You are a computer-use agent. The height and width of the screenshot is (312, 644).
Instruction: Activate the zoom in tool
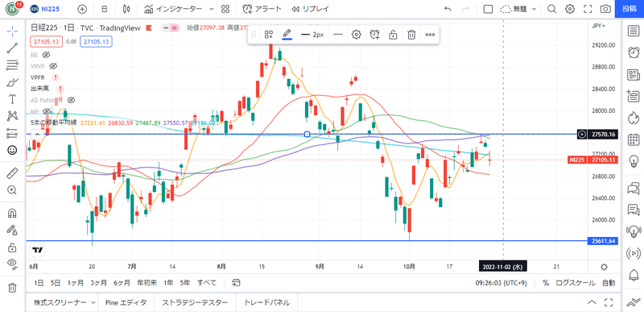click(x=12, y=190)
